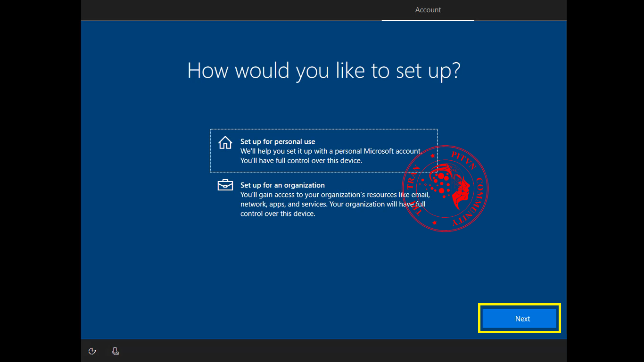Click the home icon for personal use

click(x=225, y=142)
